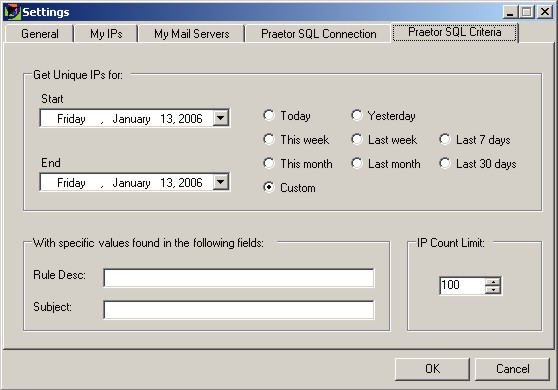The width and height of the screenshot is (558, 390).
Task: Click the Rule Desc input field
Action: [239, 278]
